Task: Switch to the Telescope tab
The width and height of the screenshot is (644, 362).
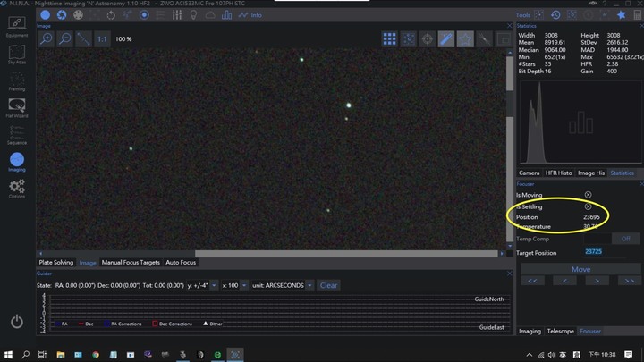Action: click(x=560, y=331)
